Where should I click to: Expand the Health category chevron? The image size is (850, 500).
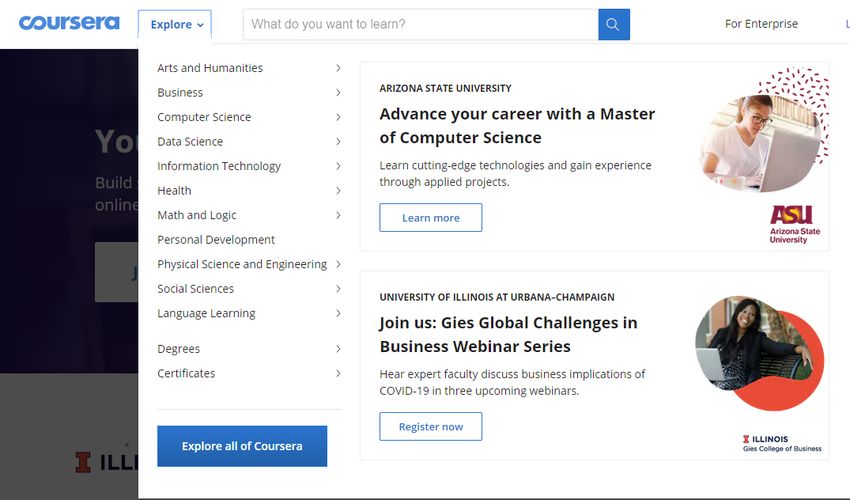338,191
